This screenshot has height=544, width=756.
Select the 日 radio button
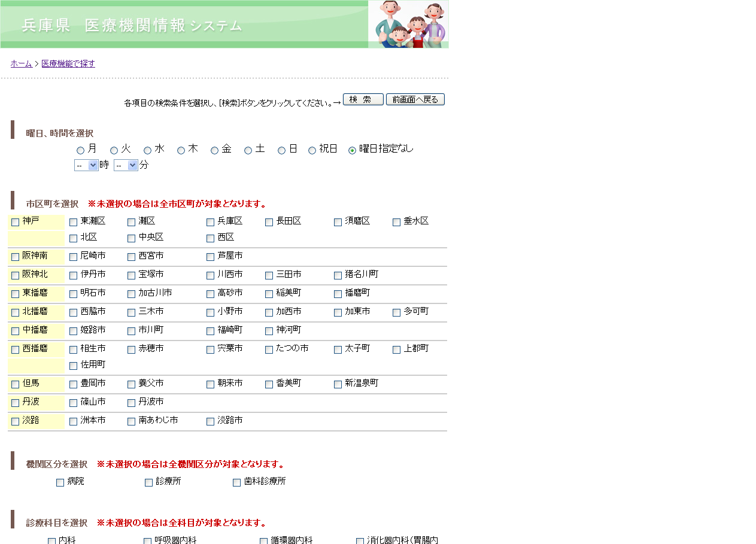(282, 151)
